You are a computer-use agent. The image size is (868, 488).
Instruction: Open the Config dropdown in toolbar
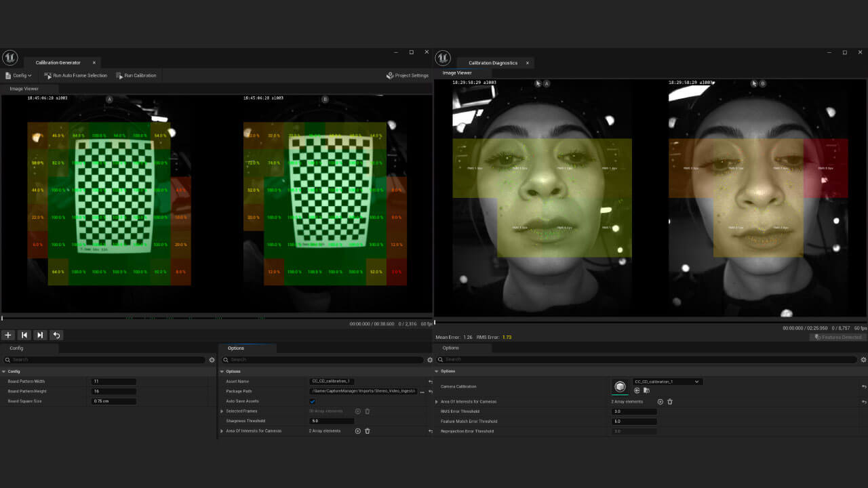pos(18,75)
